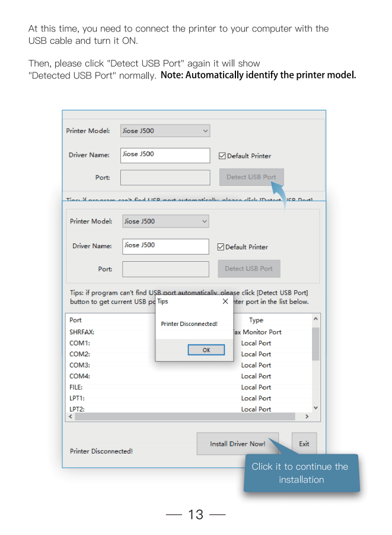The image size is (392, 535).
Task: Click the horizontal scroll right arrow
Action: 307,417
